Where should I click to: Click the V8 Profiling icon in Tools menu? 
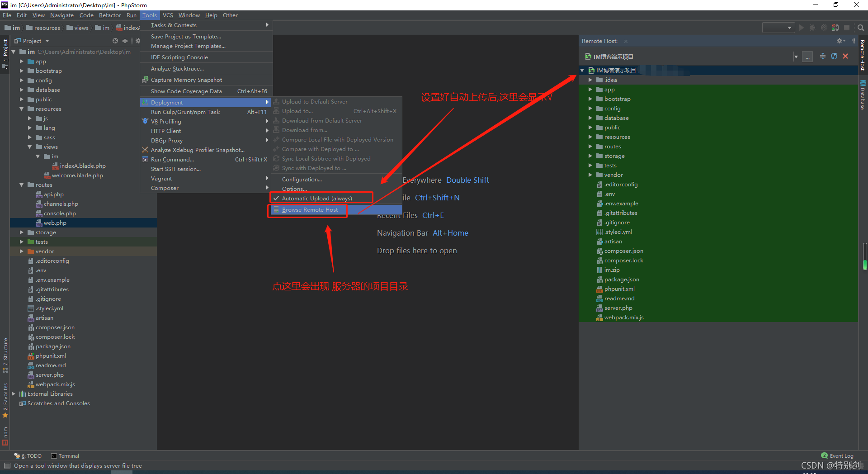point(145,121)
